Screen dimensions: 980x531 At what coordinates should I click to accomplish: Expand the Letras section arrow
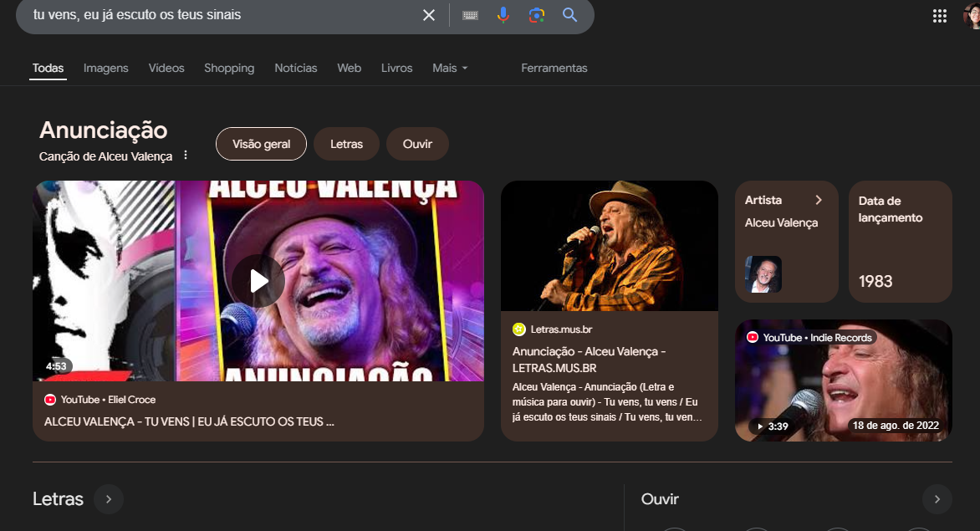click(x=109, y=499)
